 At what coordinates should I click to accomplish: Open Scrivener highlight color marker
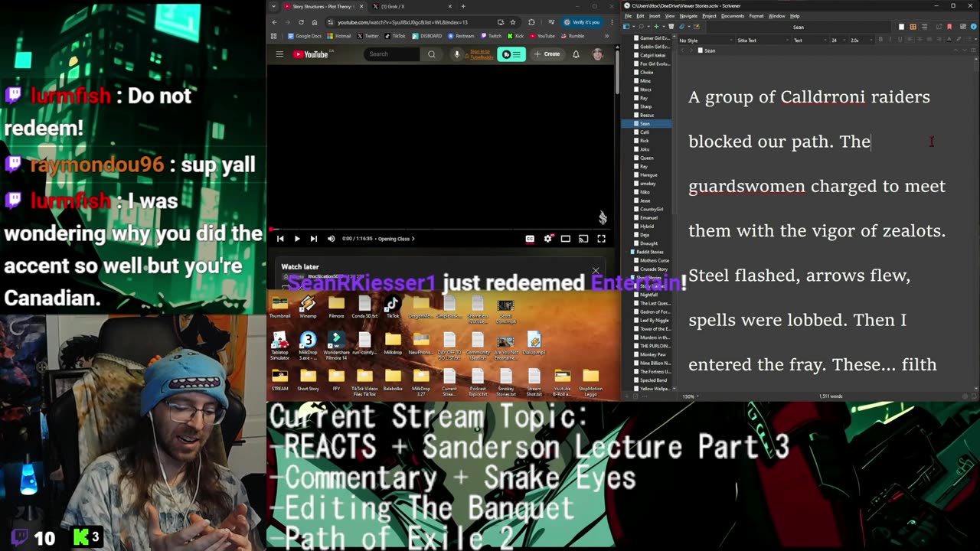(959, 40)
